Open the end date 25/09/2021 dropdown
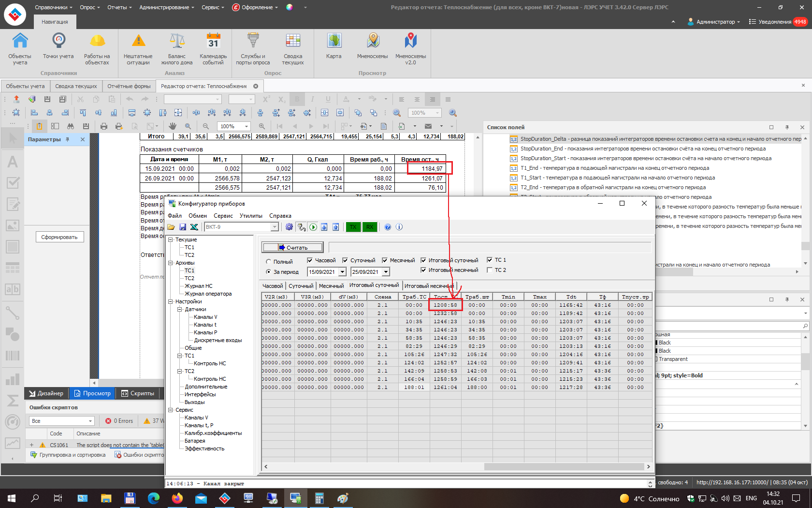The image size is (812, 508). tap(386, 272)
